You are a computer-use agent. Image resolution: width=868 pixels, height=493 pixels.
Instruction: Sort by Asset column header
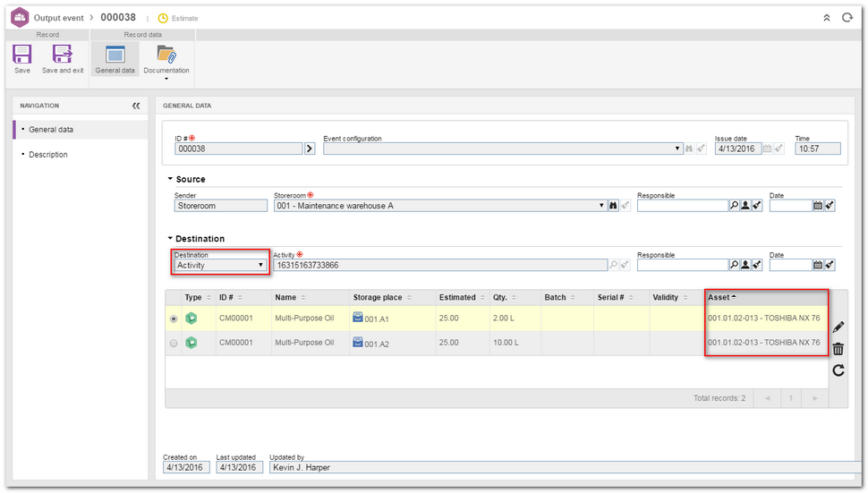pyautogui.click(x=767, y=297)
